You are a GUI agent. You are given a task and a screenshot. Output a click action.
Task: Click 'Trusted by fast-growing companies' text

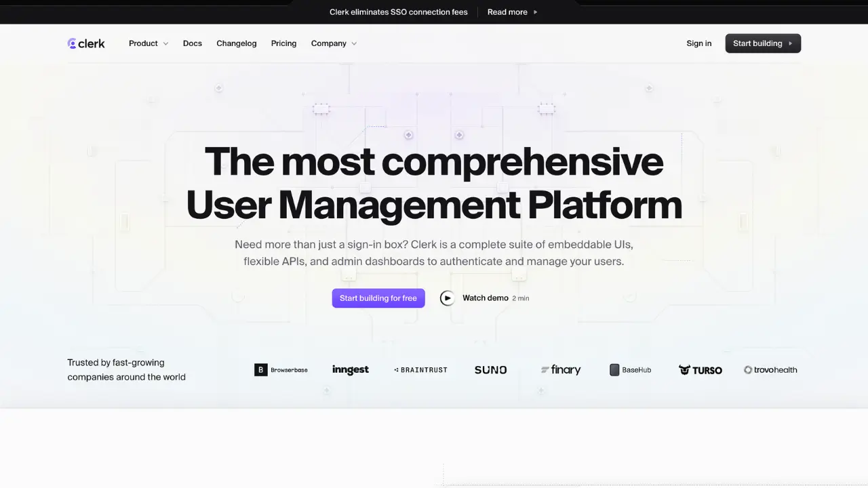(126, 370)
